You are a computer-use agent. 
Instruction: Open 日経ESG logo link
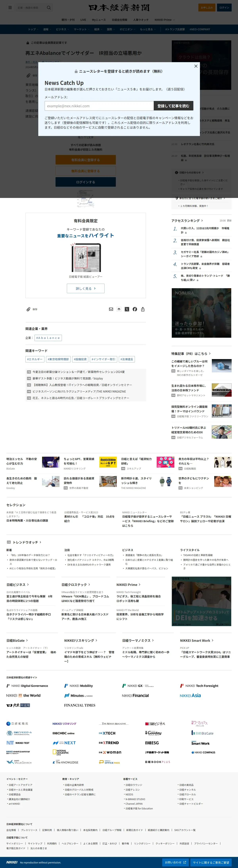click(152, 743)
